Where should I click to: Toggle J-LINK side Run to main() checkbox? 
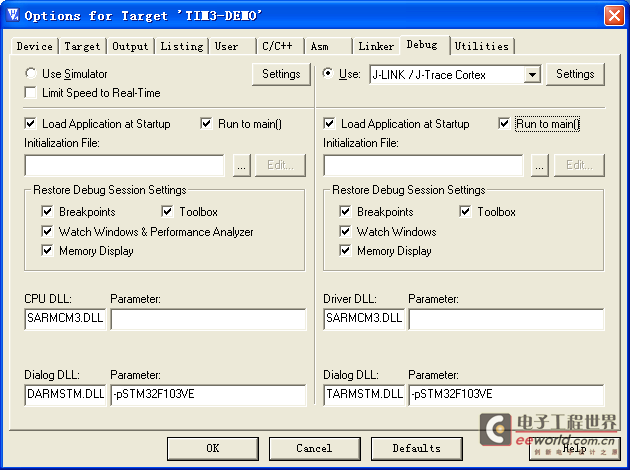coord(504,123)
